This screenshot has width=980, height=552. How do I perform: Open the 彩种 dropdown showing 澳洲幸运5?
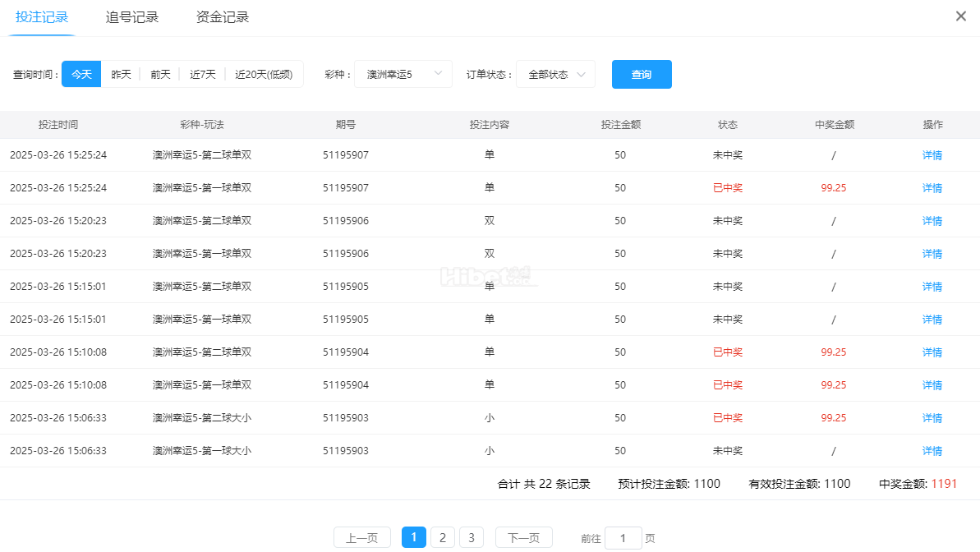point(403,75)
